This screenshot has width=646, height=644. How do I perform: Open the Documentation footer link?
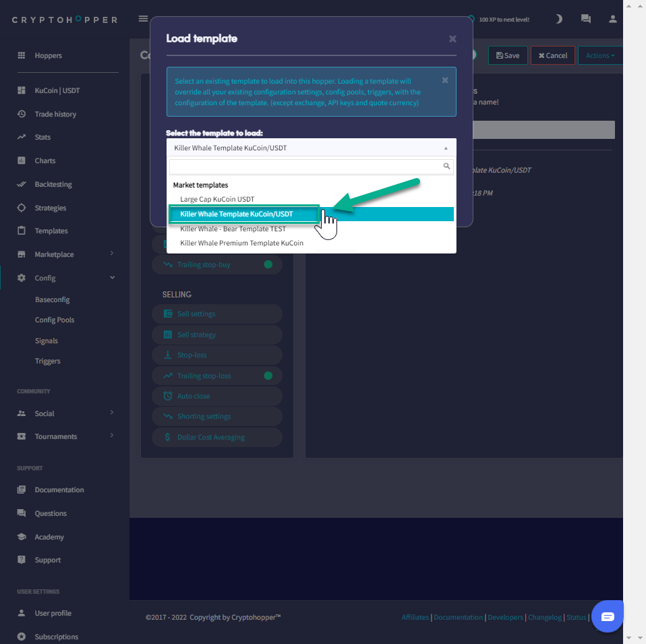click(x=458, y=617)
